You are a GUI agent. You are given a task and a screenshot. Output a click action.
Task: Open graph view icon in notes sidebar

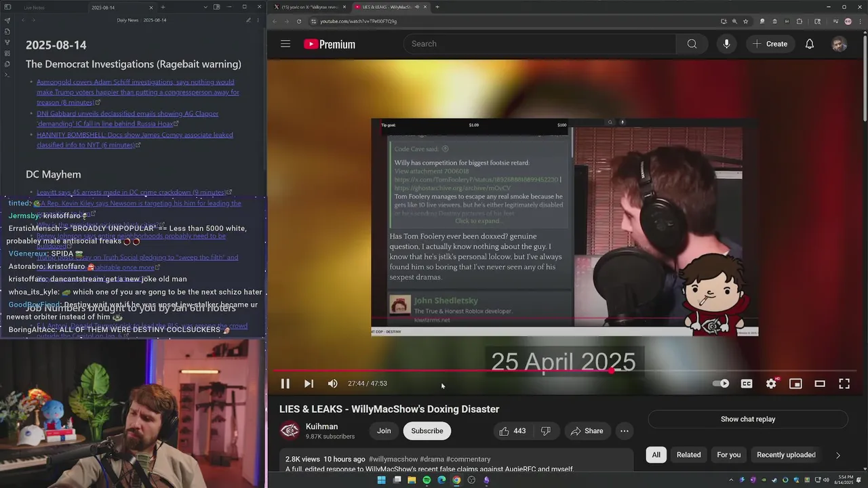(7, 42)
